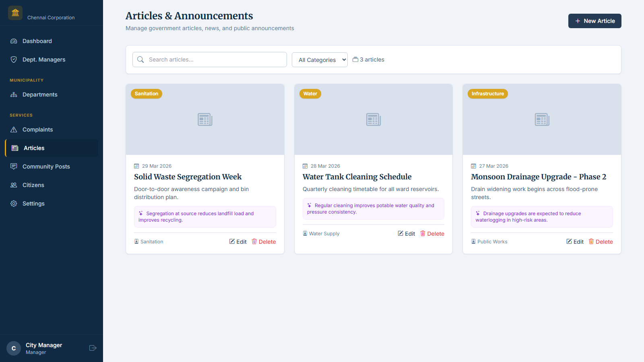
Task: Click the Citizens people icon in sidebar
Action: pos(14,185)
